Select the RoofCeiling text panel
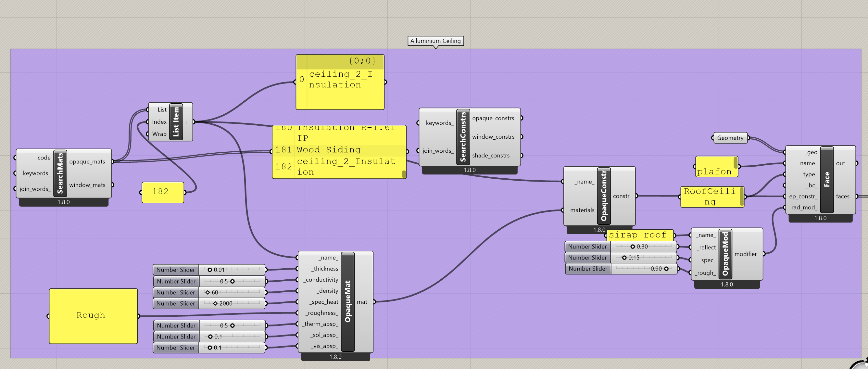This screenshot has height=369, width=868. pyautogui.click(x=712, y=197)
